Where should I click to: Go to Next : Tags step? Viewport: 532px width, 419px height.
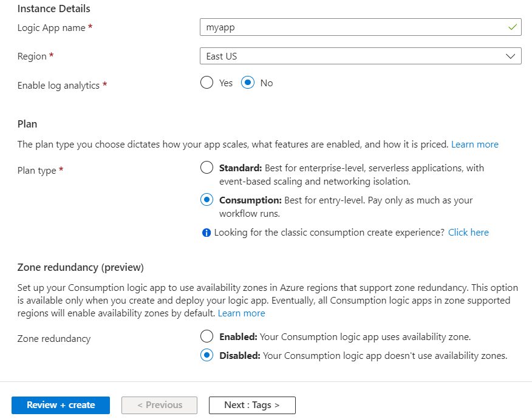click(x=252, y=405)
